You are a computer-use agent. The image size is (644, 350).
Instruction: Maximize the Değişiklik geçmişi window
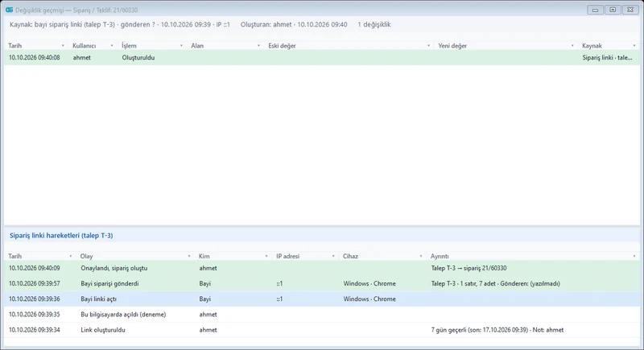(613, 10)
